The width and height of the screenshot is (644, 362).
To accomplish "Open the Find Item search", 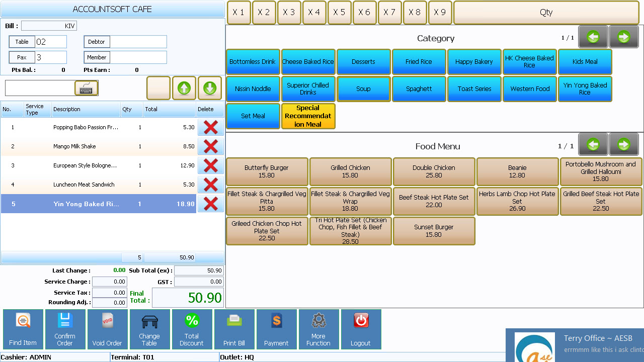I will coord(23,329).
